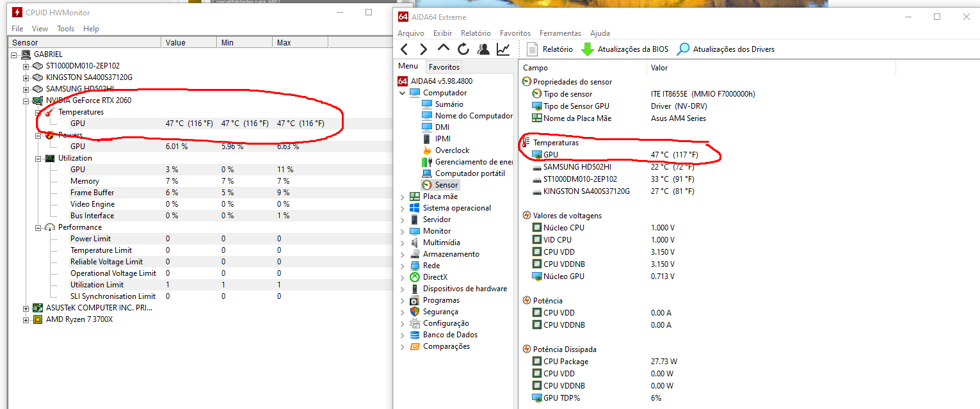Open the Exibir menu in AIDA64

(442, 33)
